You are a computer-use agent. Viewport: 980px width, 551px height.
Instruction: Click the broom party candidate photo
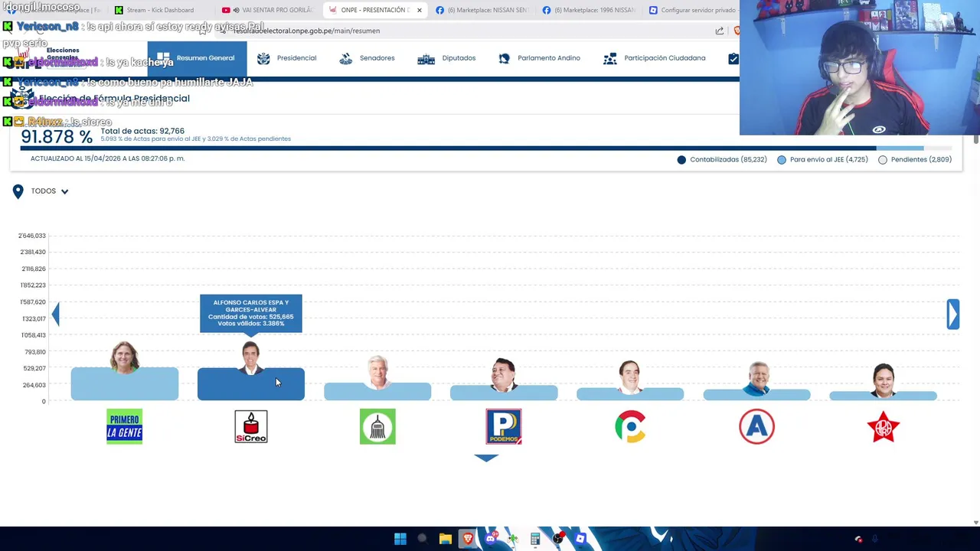[377, 373]
